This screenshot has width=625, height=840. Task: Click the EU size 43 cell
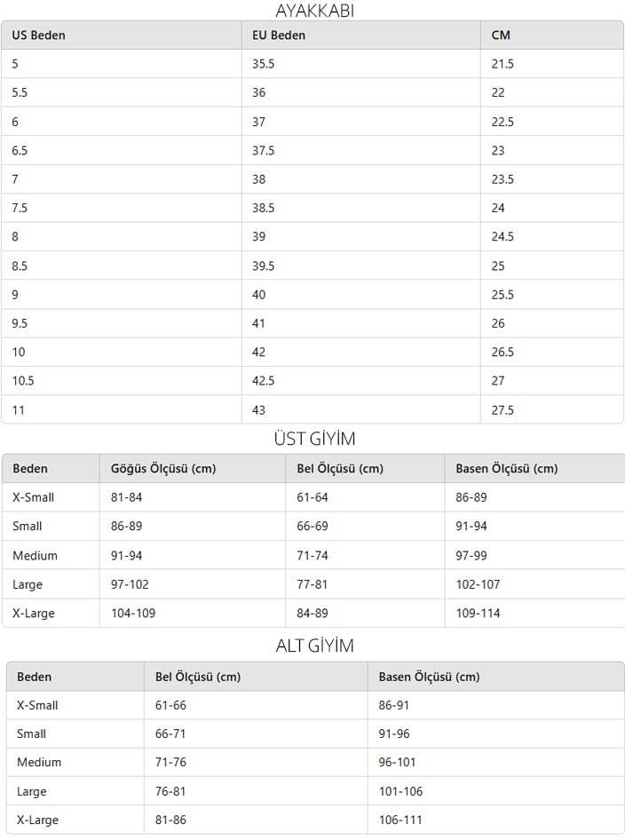tap(361, 410)
